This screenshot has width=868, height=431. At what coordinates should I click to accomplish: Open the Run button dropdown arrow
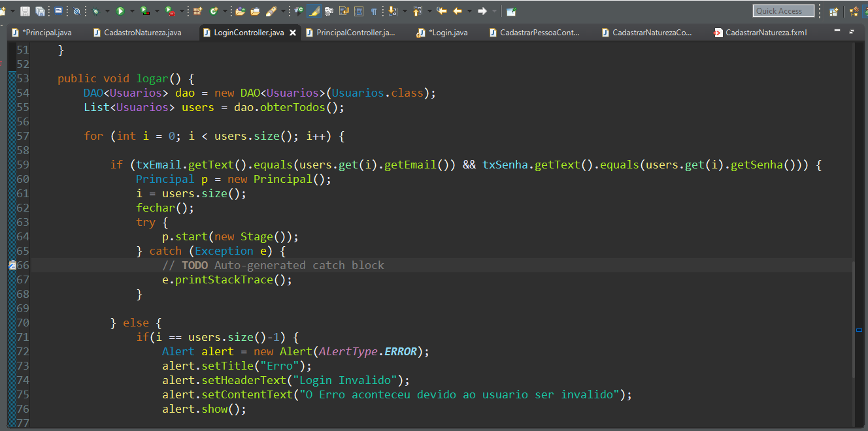pyautogui.click(x=131, y=11)
